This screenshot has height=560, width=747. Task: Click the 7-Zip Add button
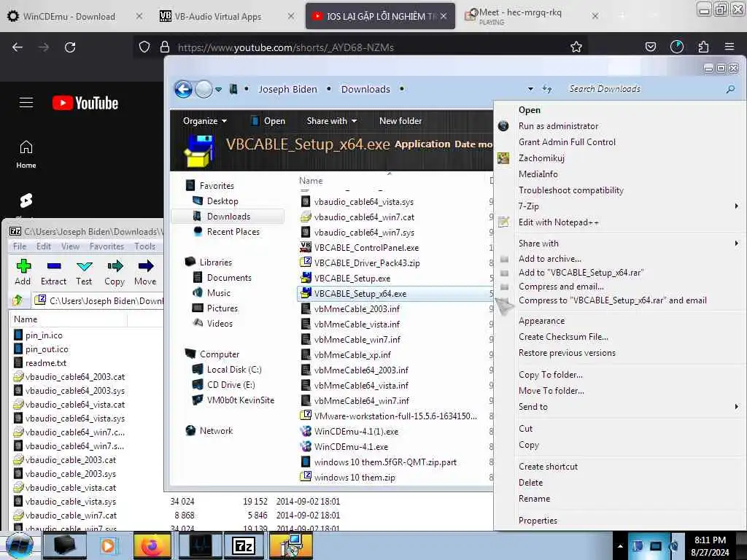[x=23, y=272]
